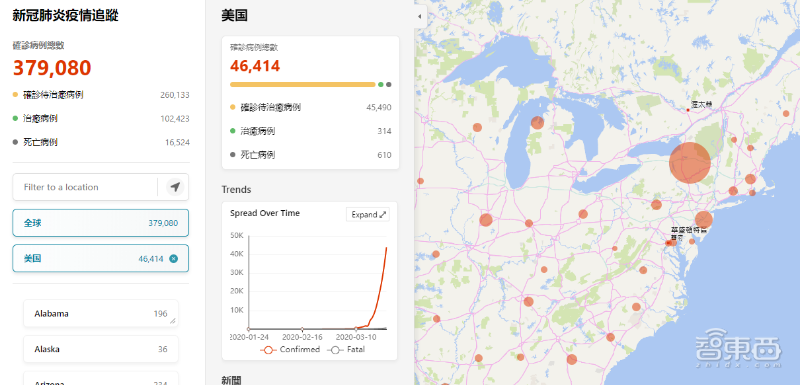This screenshot has height=385, width=800.
Task: Open the Alaska entry
Action: (x=101, y=349)
